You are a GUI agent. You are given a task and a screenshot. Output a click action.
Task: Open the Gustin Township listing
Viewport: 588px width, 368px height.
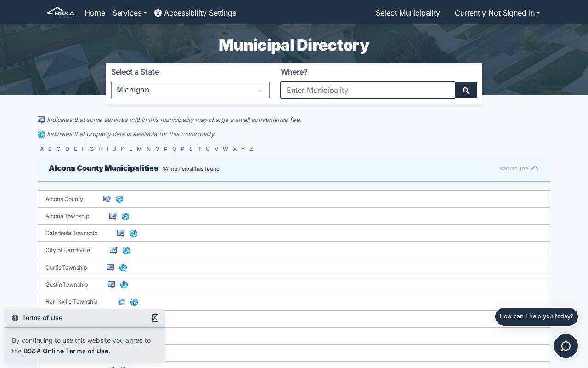(x=67, y=285)
